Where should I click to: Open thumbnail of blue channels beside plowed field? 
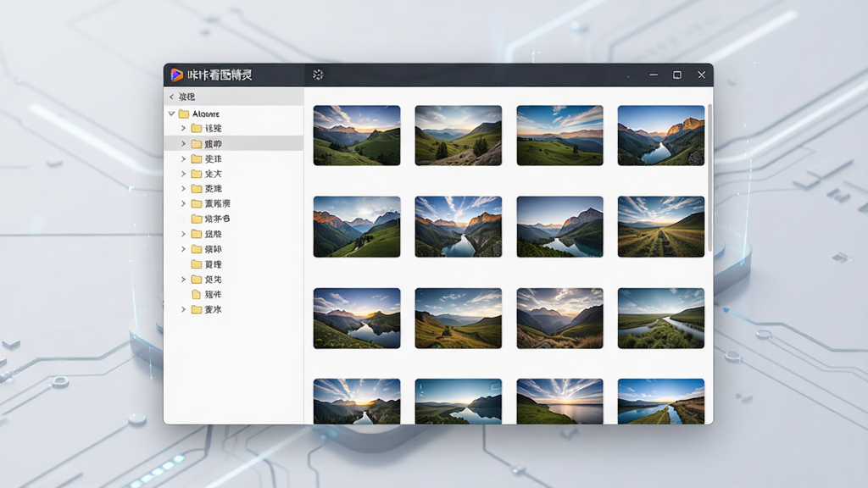(x=661, y=401)
